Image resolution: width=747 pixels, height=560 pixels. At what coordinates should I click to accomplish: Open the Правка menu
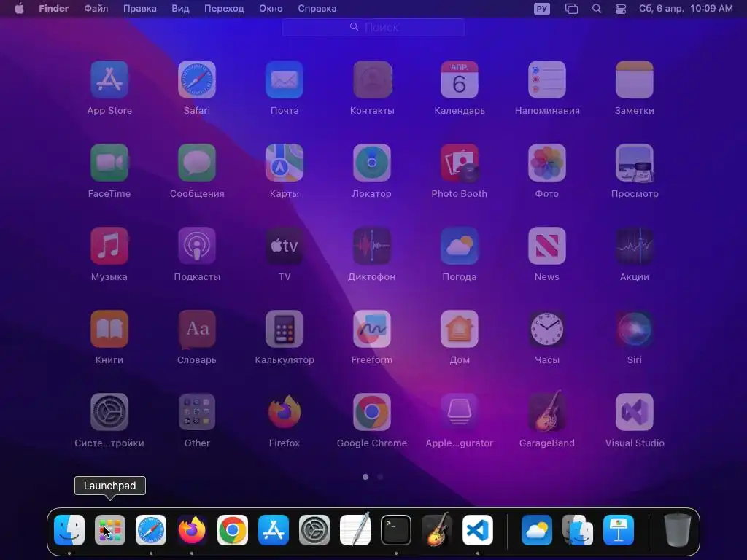pos(140,8)
